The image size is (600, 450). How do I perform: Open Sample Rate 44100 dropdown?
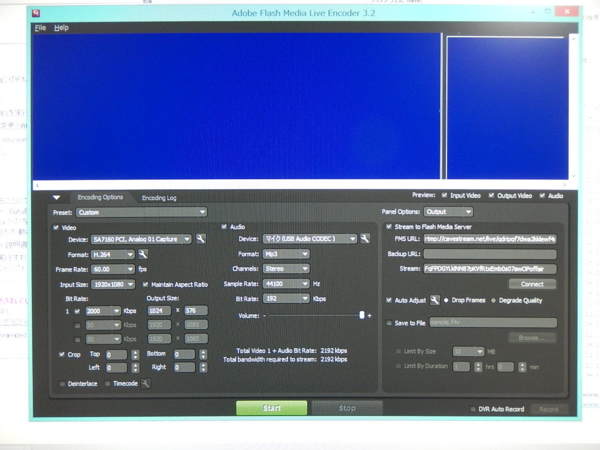[x=286, y=284]
